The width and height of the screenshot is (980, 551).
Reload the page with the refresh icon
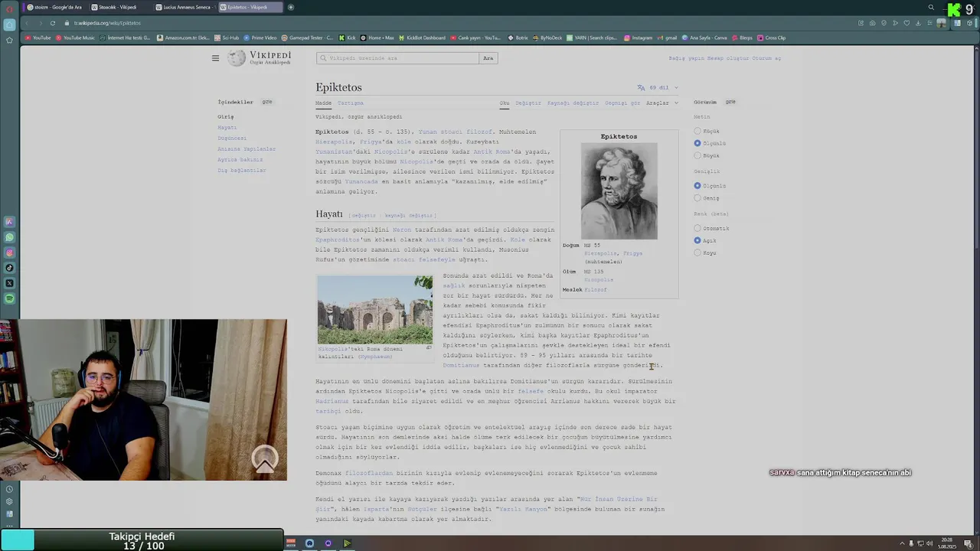53,23
